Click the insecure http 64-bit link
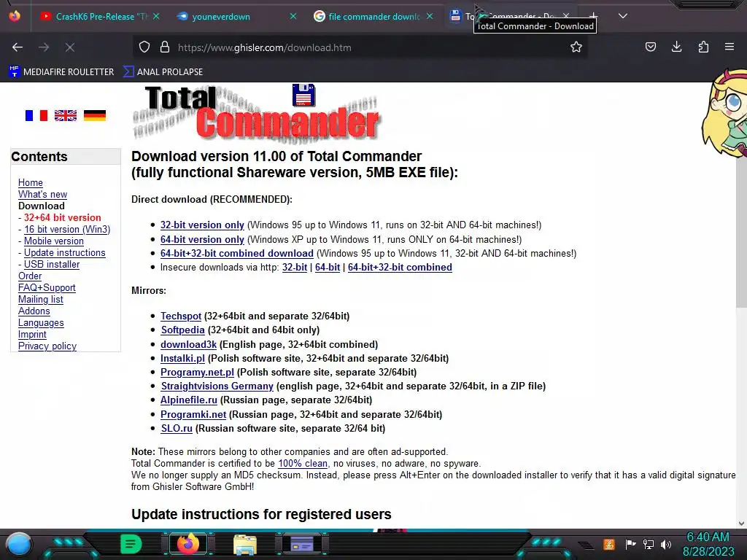 coord(328,267)
